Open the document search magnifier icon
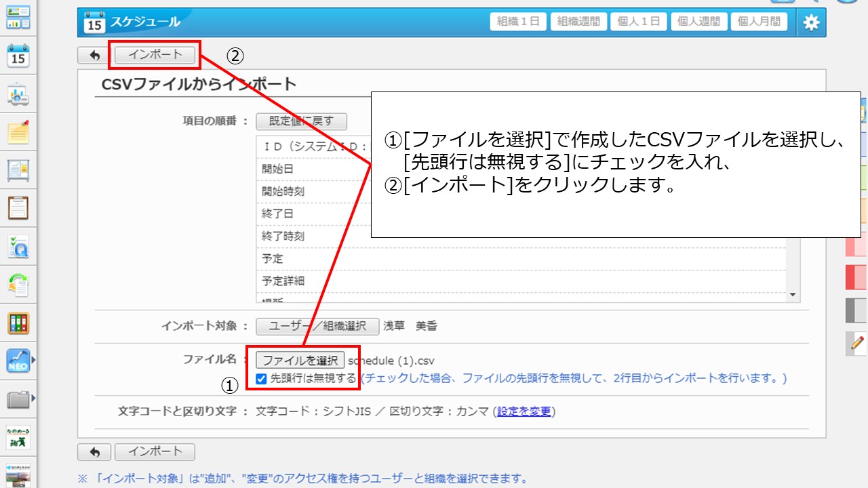This screenshot has width=868, height=488. (18, 247)
